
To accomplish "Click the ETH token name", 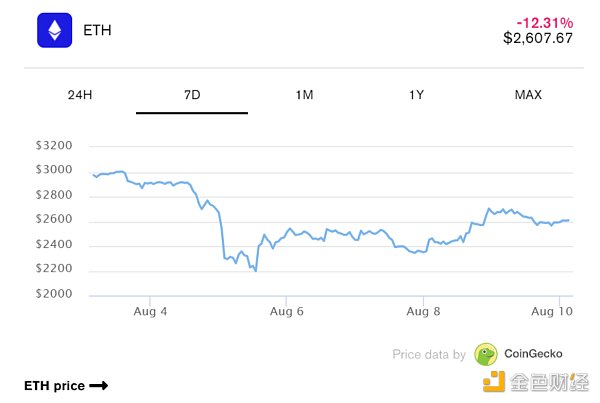I will pos(97,30).
